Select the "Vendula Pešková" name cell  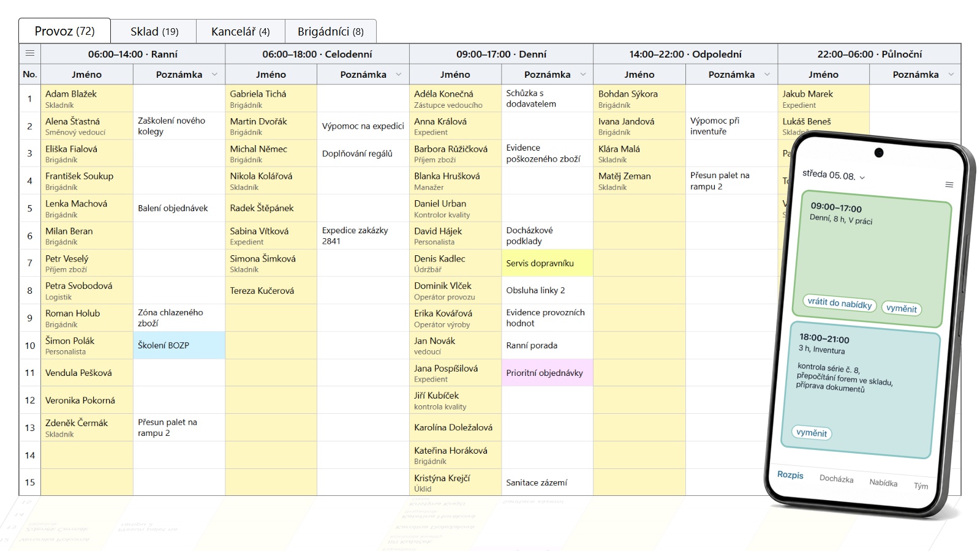coord(87,373)
